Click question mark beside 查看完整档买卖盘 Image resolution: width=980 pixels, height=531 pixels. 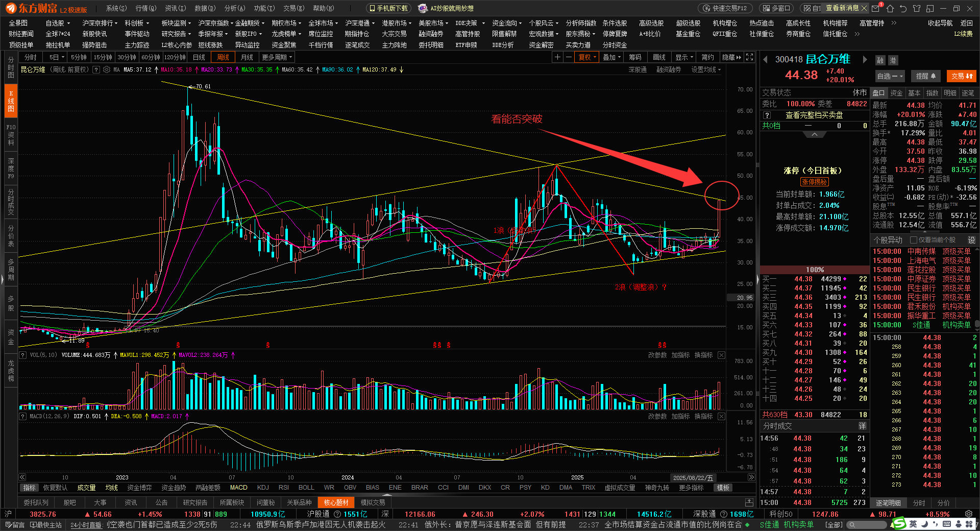(767, 115)
